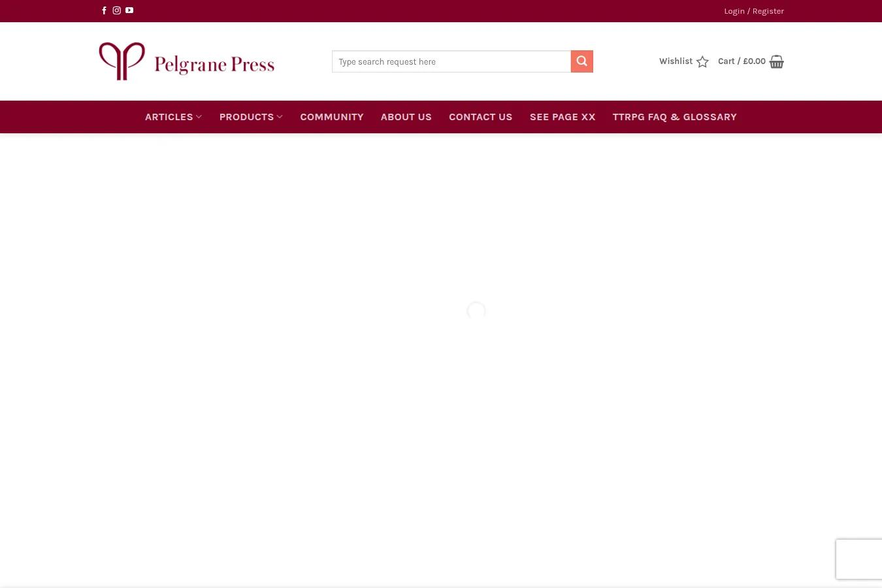Open the Instagram social icon
Screen dimensions: 882x588
(x=116, y=10)
